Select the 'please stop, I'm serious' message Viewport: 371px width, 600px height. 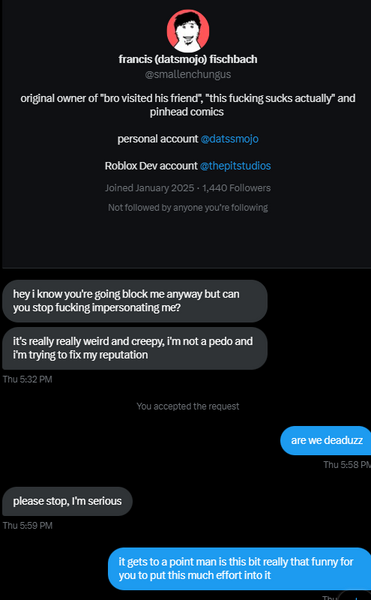pyautogui.click(x=67, y=501)
